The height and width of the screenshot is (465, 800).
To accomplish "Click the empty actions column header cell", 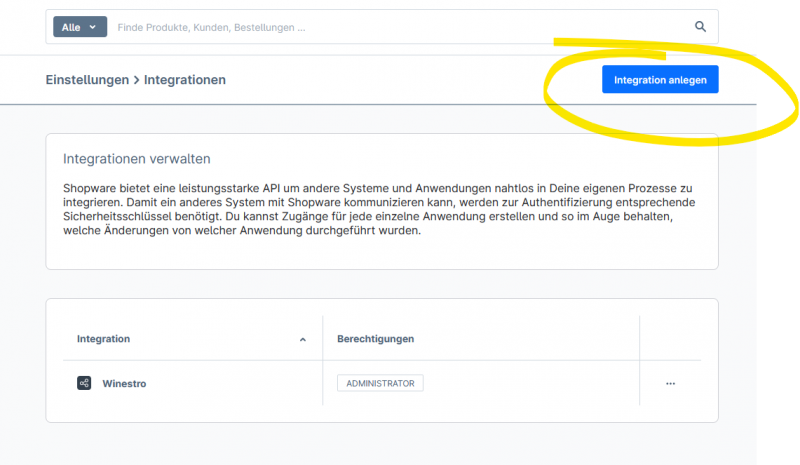I will [670, 339].
